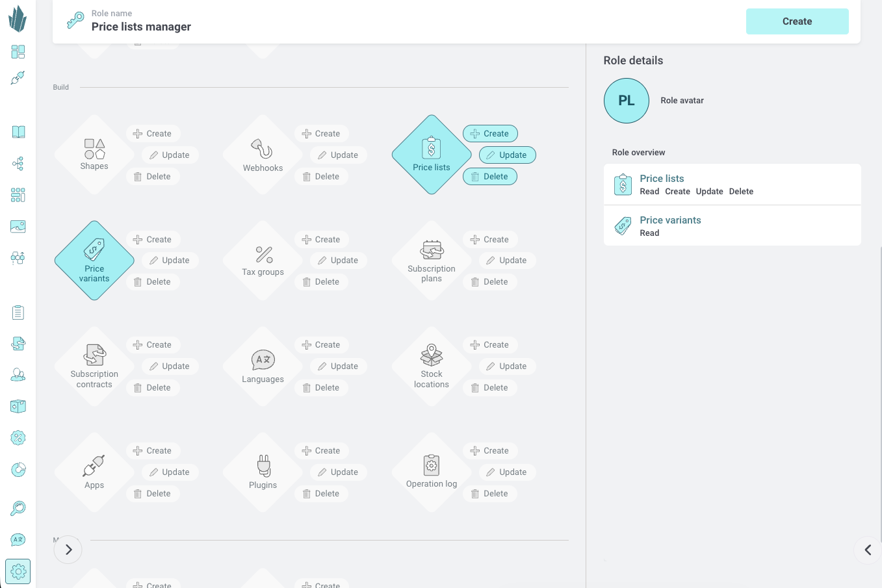Collapse the role details panel chevron
The width and height of the screenshot is (882, 588).
pos(868,550)
